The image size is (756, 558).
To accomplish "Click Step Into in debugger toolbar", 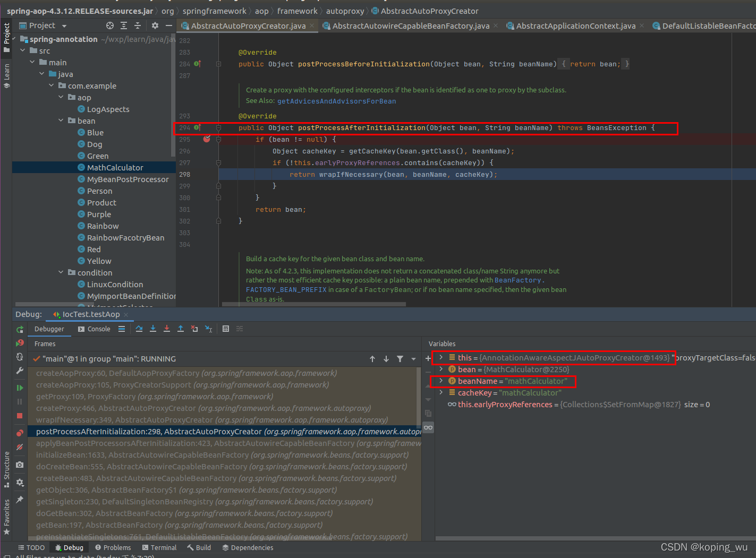I will click(153, 329).
